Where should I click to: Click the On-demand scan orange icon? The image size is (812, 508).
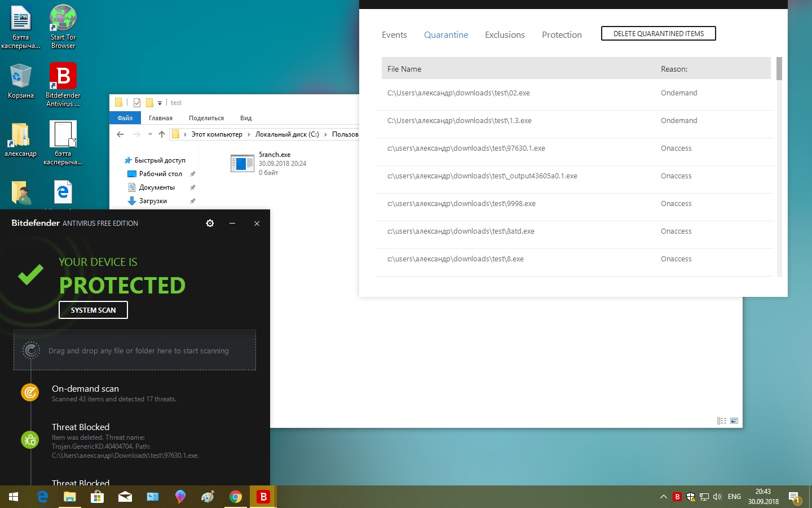30,392
